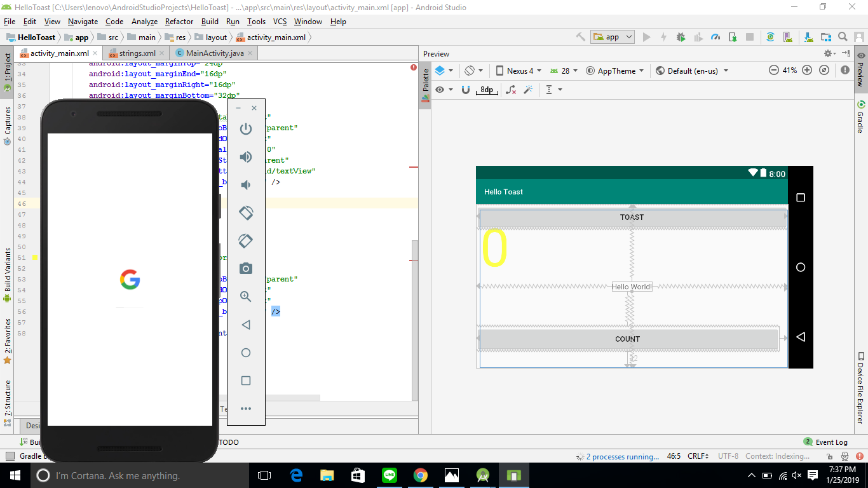Toggle Autoconnect with the magnet icon
The image size is (868, 488).
[465, 90]
